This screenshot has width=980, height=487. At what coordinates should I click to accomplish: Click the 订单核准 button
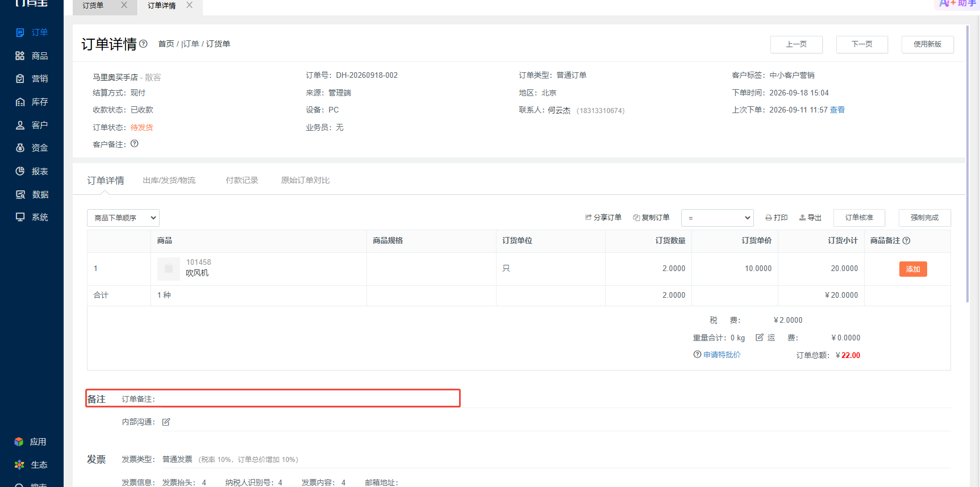[x=859, y=218]
